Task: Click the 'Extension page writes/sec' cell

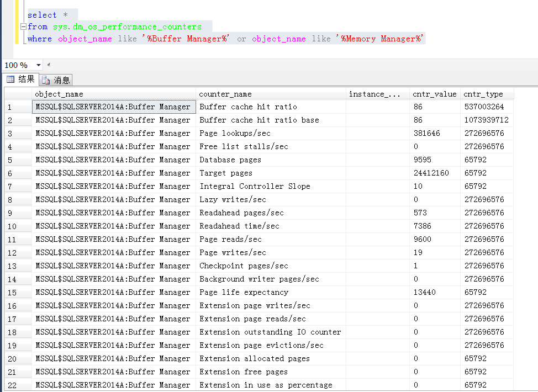Action: coord(271,305)
